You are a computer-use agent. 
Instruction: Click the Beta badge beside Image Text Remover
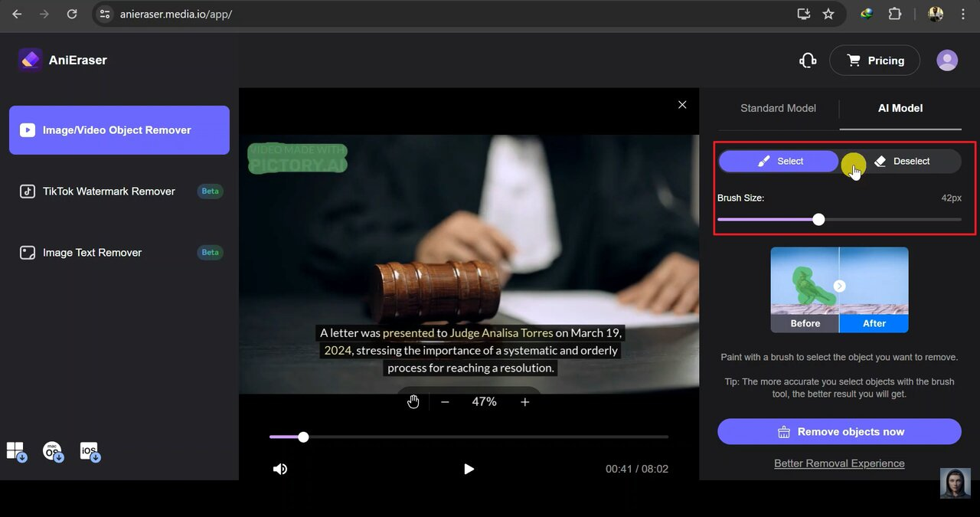click(x=210, y=253)
